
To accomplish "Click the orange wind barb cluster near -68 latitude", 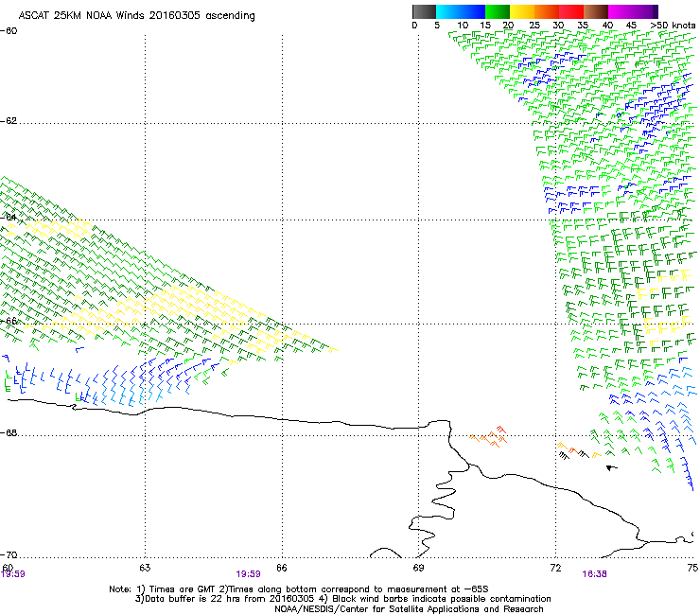I will click(489, 436).
